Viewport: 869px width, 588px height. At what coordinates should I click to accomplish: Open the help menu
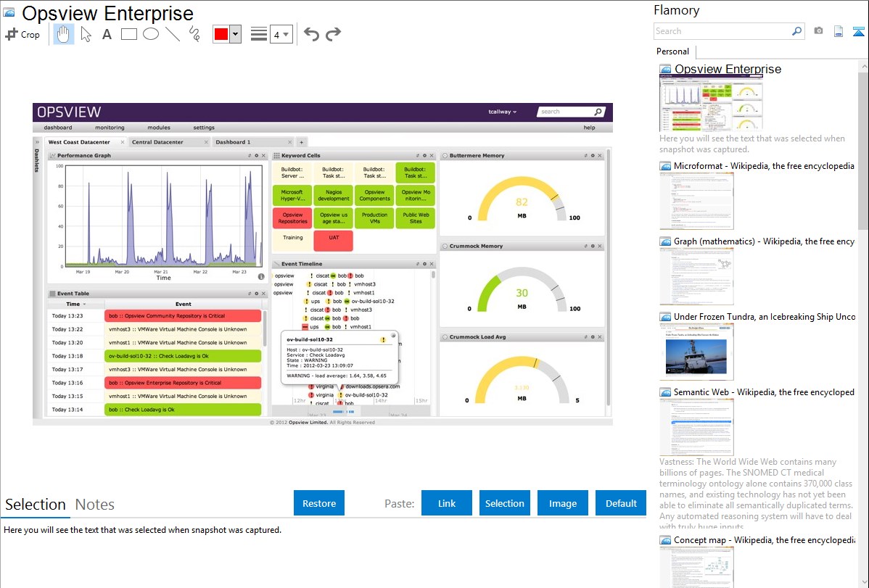point(589,128)
